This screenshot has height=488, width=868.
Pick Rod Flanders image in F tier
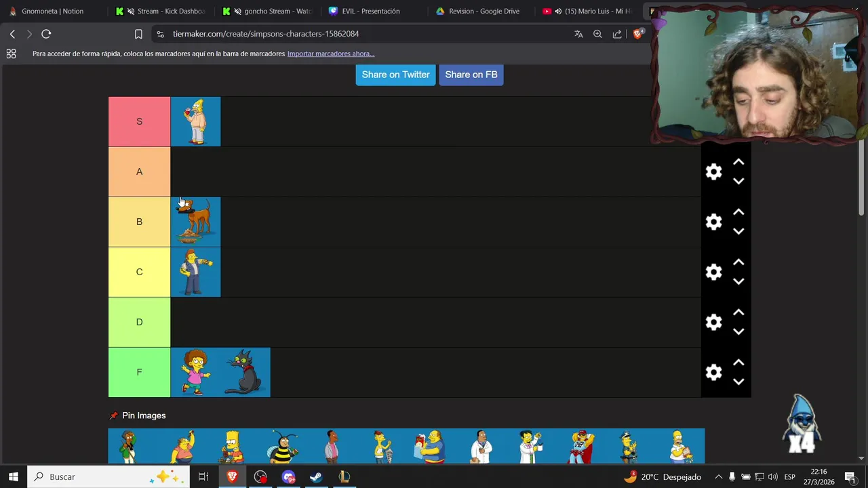[195, 372]
